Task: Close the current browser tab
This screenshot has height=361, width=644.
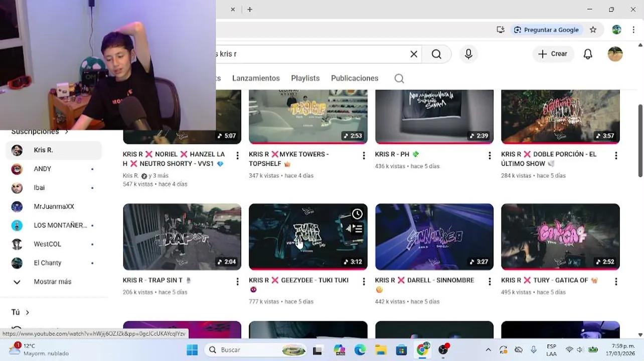Action: coord(233,9)
